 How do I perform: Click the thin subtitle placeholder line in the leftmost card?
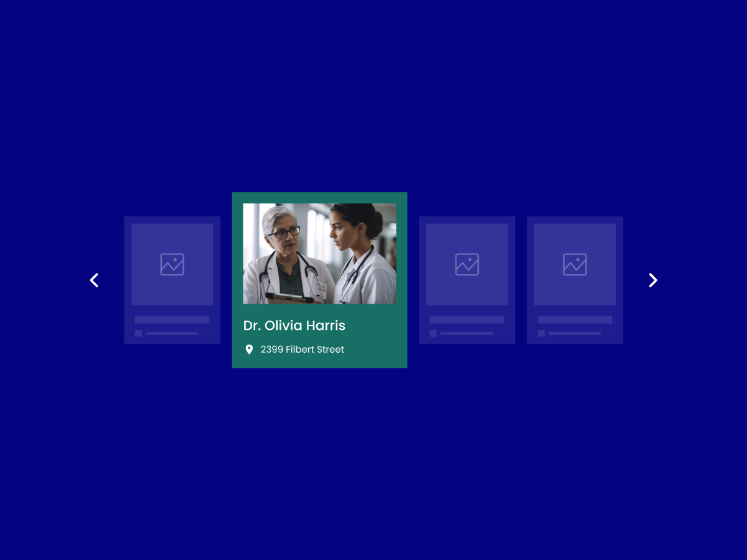pyautogui.click(x=172, y=334)
